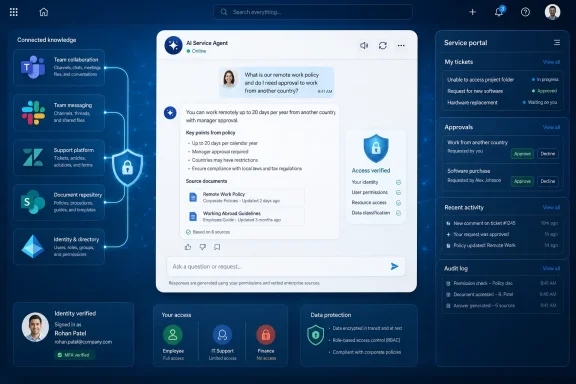The image size is (576, 384).
Task: Click the Access verified shield icon
Action: pyautogui.click(x=376, y=148)
